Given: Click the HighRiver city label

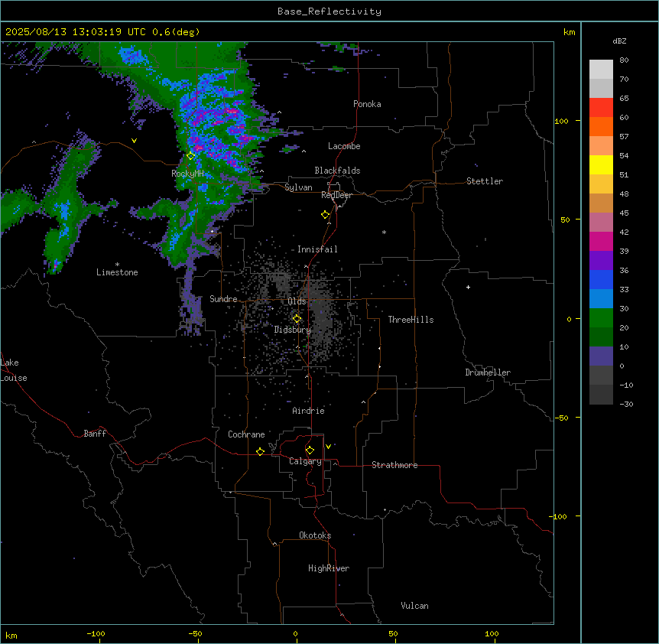Looking at the screenshot, I should point(329,568).
